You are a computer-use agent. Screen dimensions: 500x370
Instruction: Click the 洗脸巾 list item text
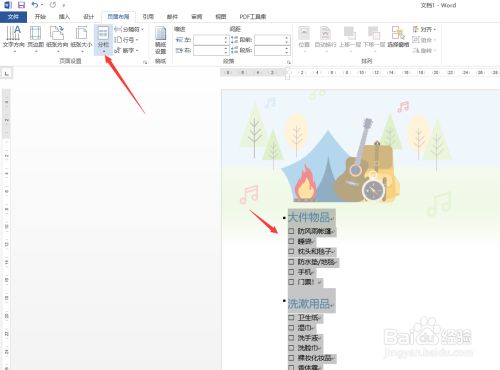pyautogui.click(x=308, y=348)
